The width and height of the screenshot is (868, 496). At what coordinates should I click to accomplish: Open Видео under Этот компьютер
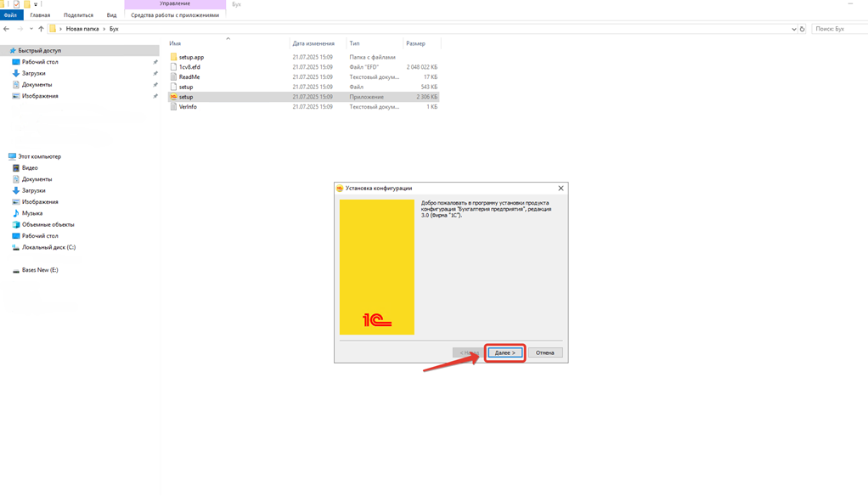tap(30, 167)
